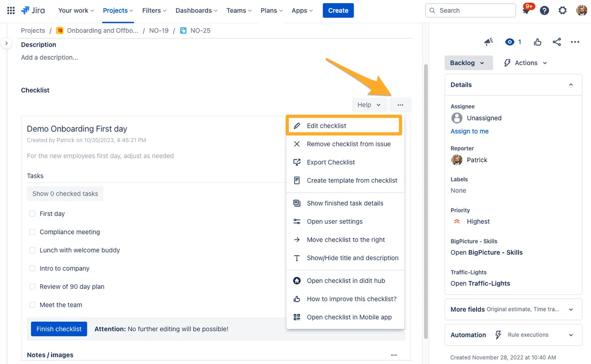Check Lunch with welcome buddy task
The image size is (591, 364).
click(32, 250)
